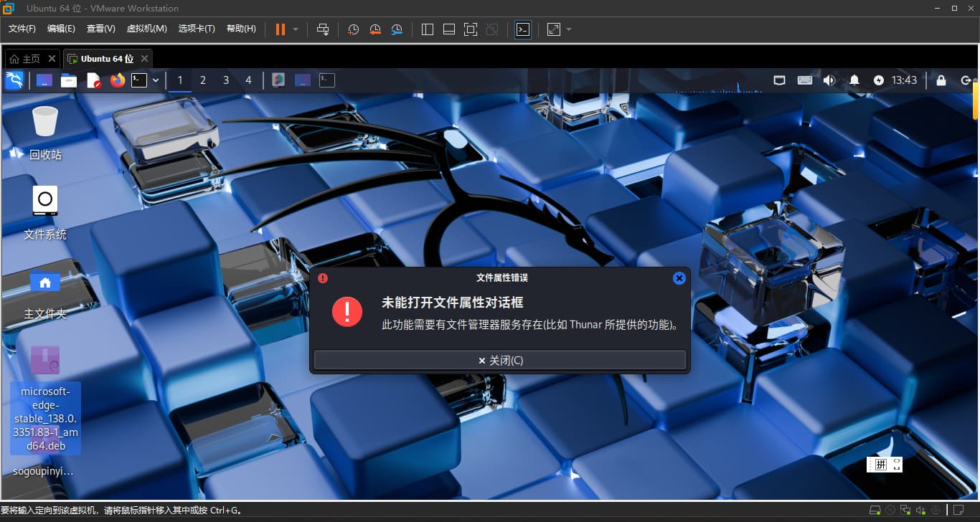This screenshot has width=980, height=522.
Task: Open 虚拟机(M) menu in VMware
Action: [x=146, y=29]
